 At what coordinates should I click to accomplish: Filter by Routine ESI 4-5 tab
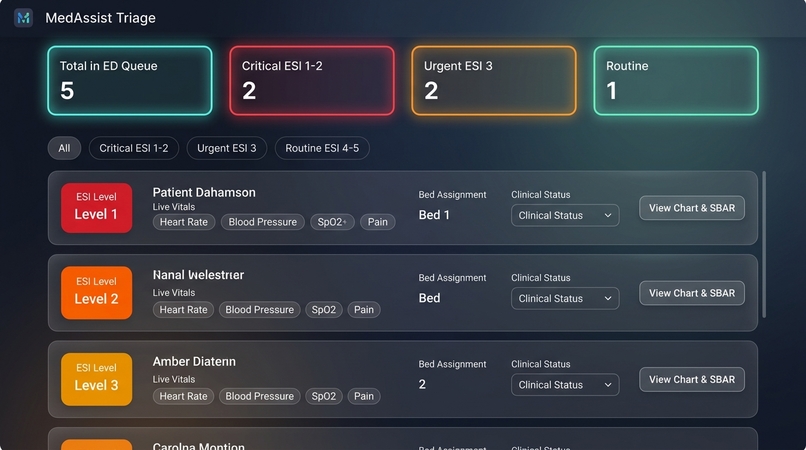[x=322, y=148]
